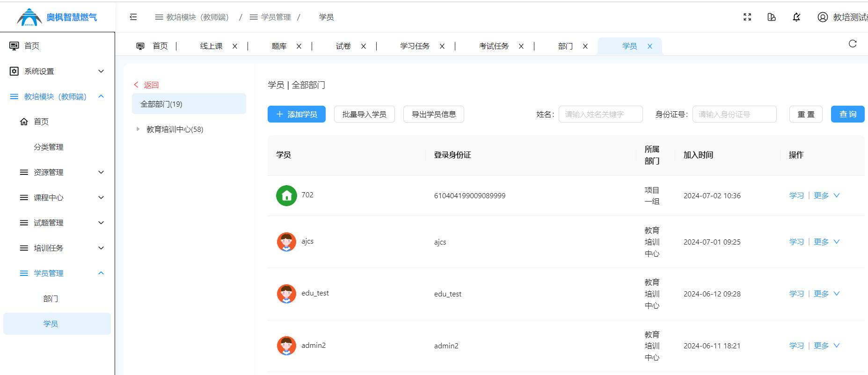Click 学习 link for student edu_test
The image size is (868, 375).
pos(796,294)
